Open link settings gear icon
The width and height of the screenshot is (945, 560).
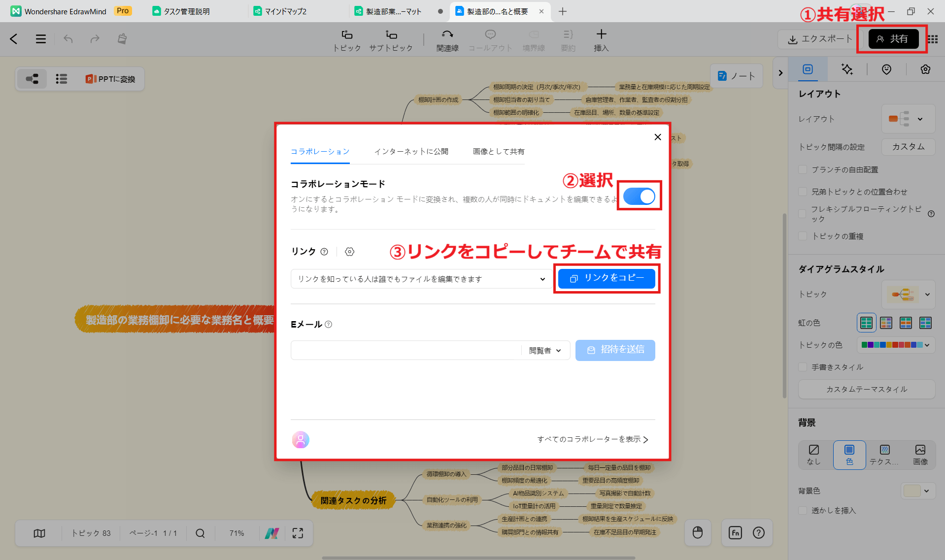(350, 252)
